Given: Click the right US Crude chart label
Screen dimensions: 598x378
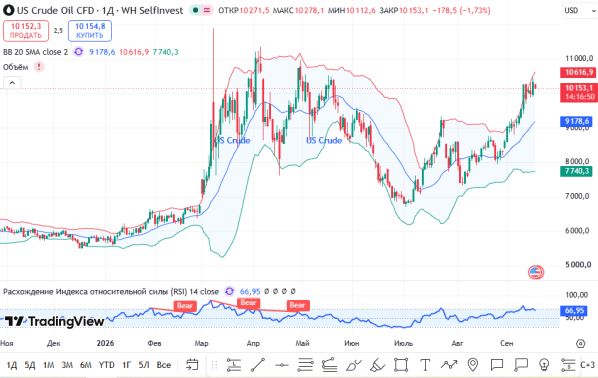Looking at the screenshot, I should [324, 140].
